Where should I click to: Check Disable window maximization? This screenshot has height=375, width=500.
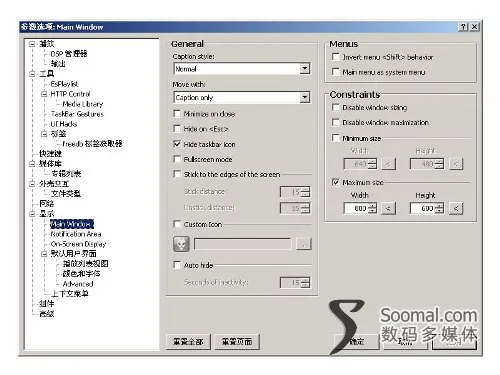click(x=336, y=122)
